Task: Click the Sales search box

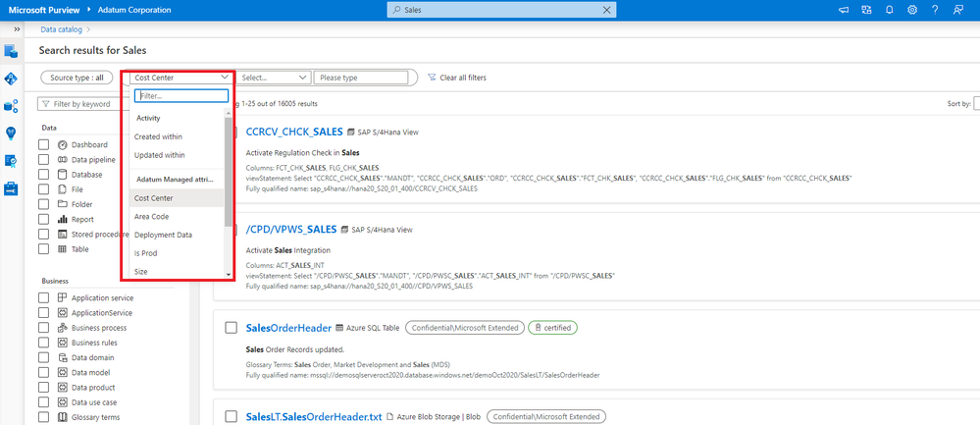Action: click(501, 10)
